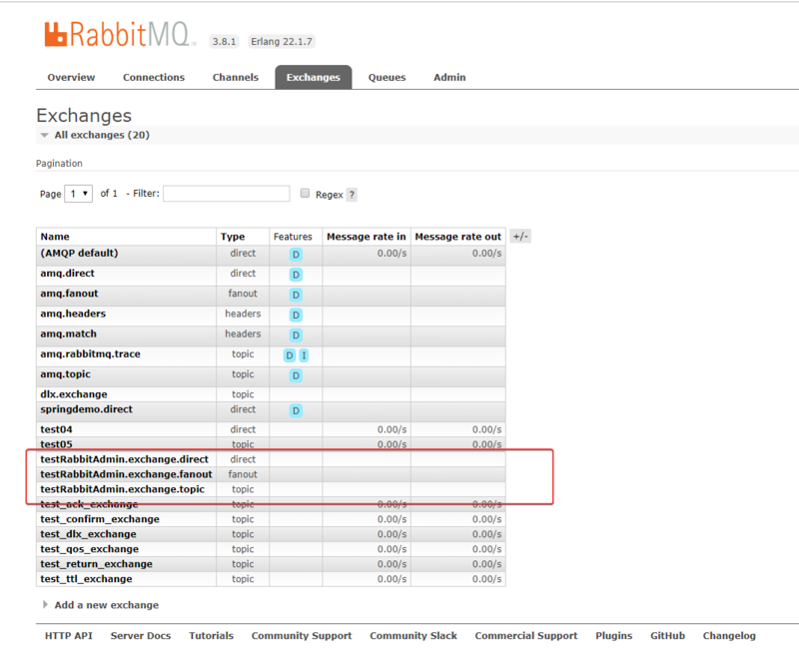Click the durable badge on amq.fanout
The height and width of the screenshot is (672, 799).
coord(295,295)
